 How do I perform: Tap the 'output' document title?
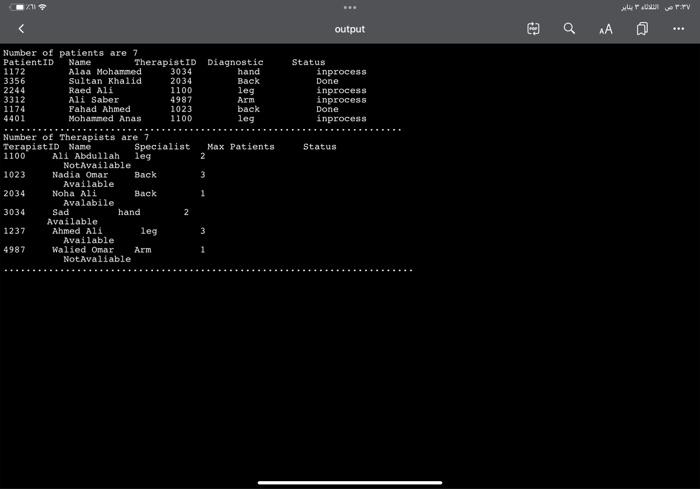click(x=350, y=29)
